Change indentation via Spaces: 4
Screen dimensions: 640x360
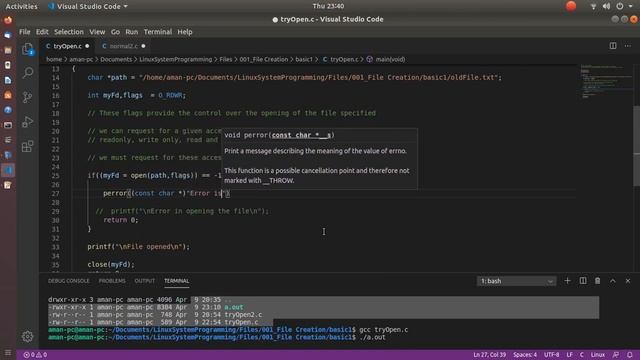525,355
